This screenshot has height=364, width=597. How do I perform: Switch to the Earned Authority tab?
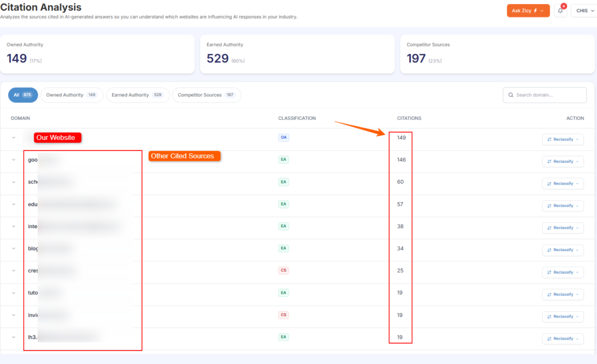point(138,95)
